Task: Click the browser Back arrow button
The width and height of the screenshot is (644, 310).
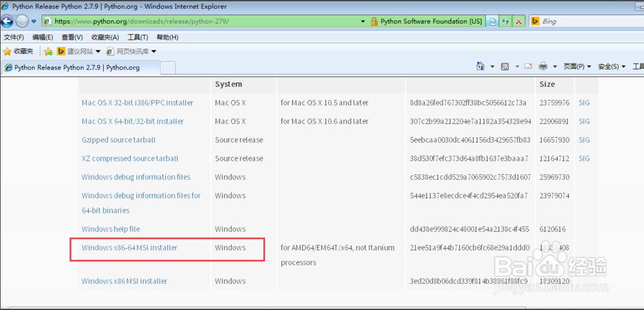Action: pos(7,21)
